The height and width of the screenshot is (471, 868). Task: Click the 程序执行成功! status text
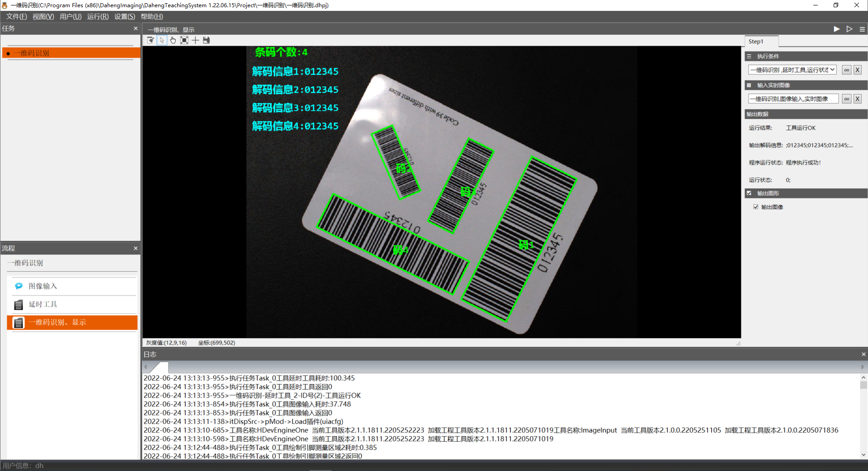click(x=803, y=163)
